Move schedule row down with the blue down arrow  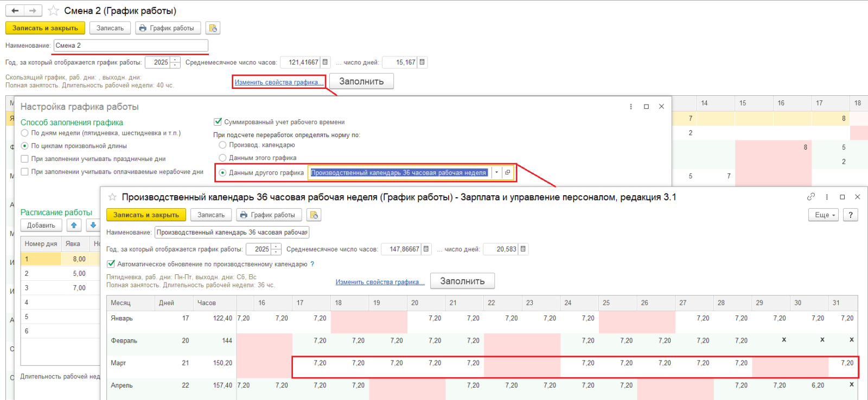[x=93, y=225]
